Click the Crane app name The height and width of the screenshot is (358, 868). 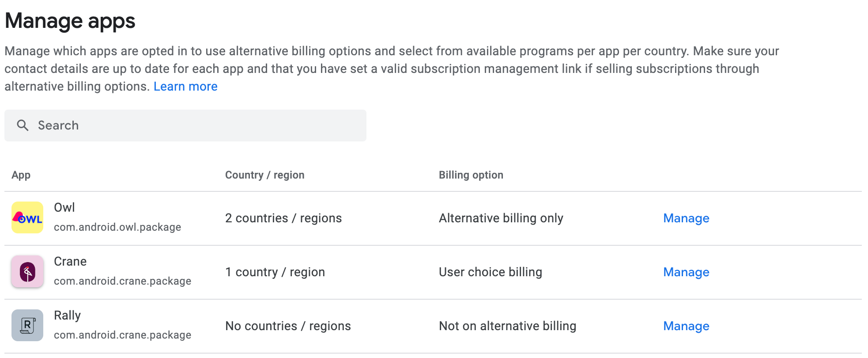click(70, 261)
